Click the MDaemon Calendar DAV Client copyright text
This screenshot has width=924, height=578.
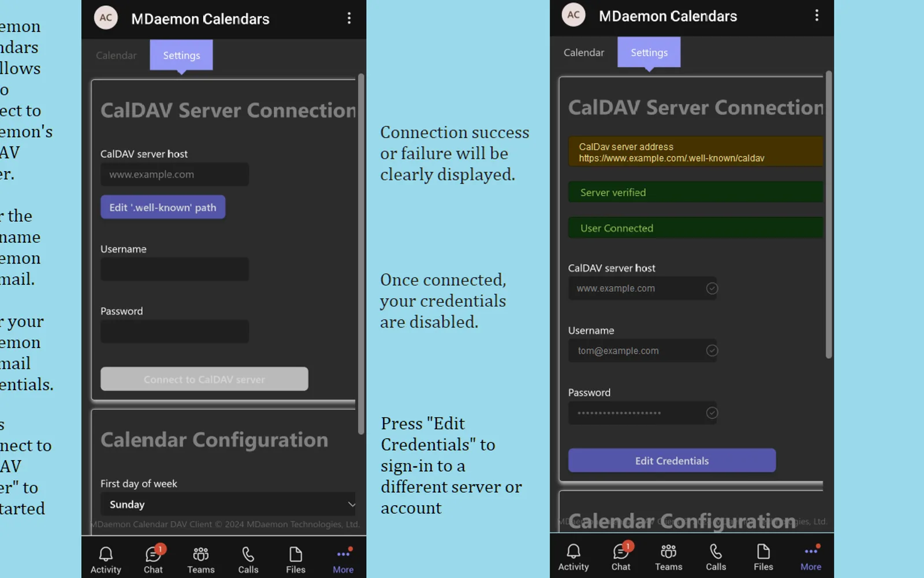click(225, 524)
